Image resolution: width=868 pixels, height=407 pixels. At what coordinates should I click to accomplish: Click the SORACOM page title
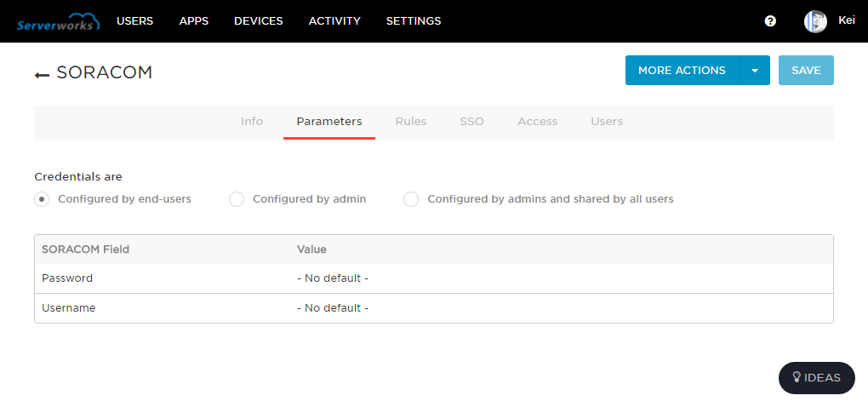tap(105, 73)
